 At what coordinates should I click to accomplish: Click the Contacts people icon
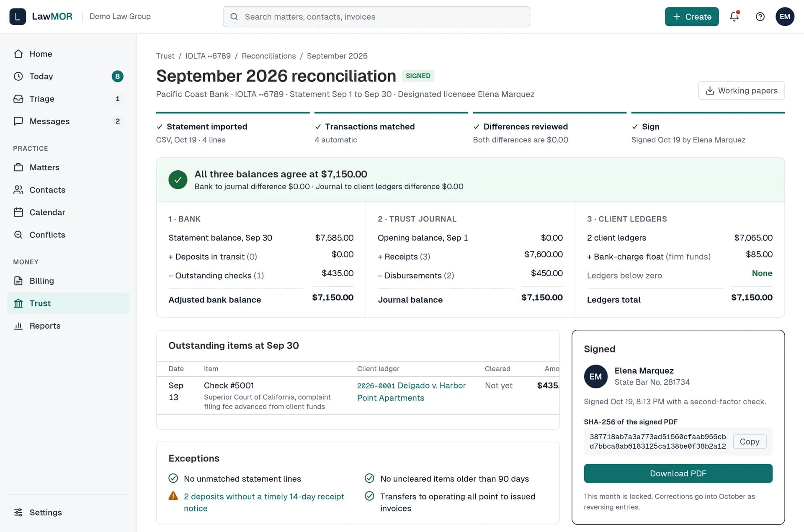pos(18,190)
